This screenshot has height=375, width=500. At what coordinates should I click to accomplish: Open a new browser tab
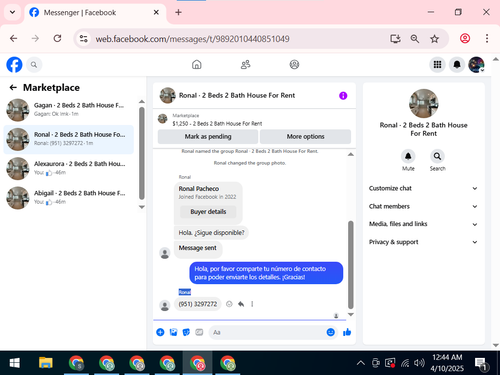pos(178,12)
